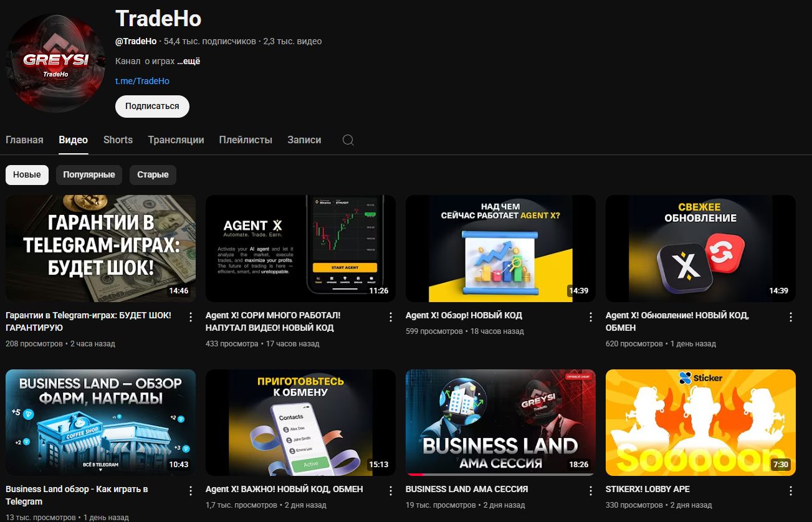The image size is (812, 522).
Task: Click the 18:26 duration badge
Action: 578,464
